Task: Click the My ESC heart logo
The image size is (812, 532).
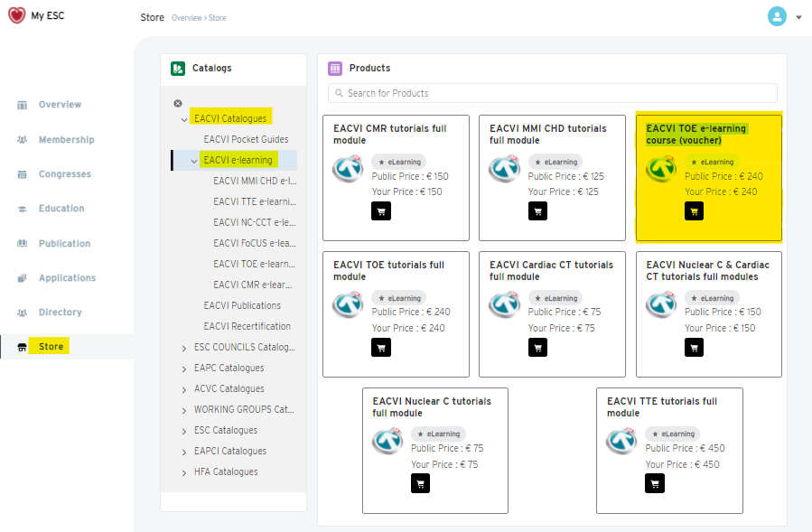Action: (16, 15)
